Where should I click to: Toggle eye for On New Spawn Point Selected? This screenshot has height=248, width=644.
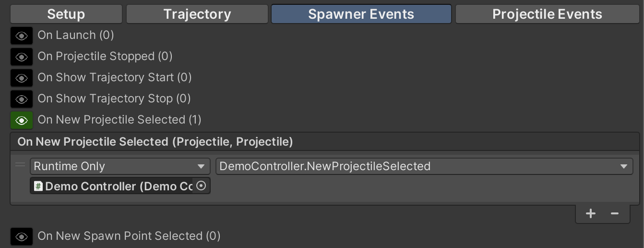[x=22, y=236]
